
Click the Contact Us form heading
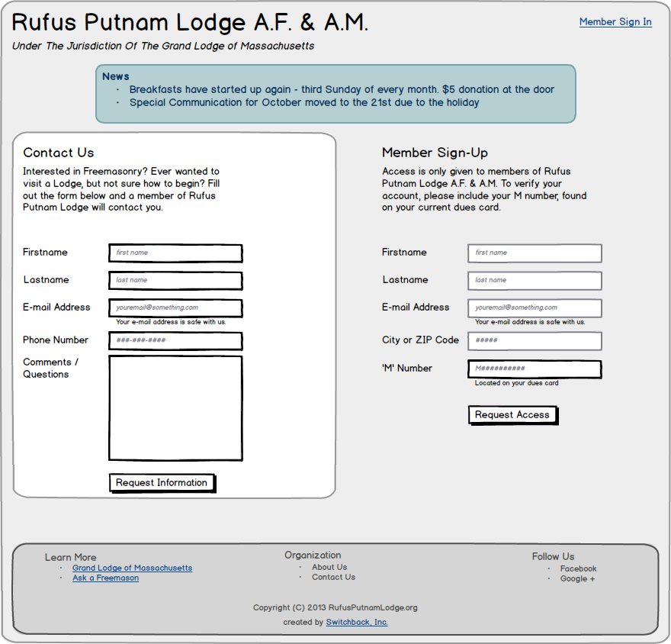[59, 153]
